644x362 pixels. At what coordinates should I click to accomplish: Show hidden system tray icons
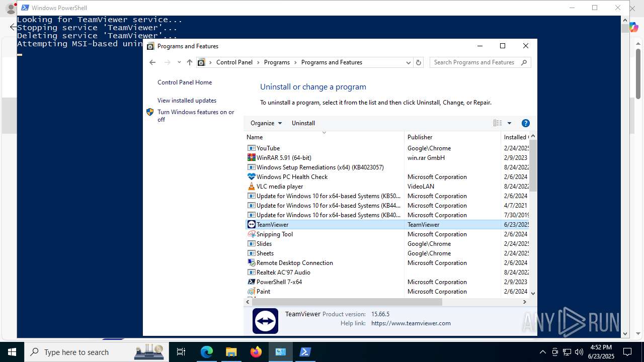click(x=542, y=352)
